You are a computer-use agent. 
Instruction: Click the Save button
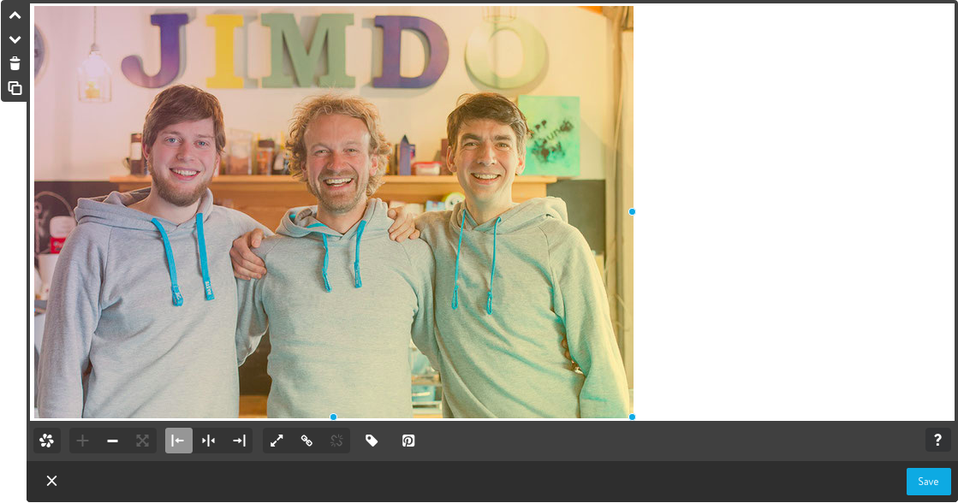[x=928, y=482]
